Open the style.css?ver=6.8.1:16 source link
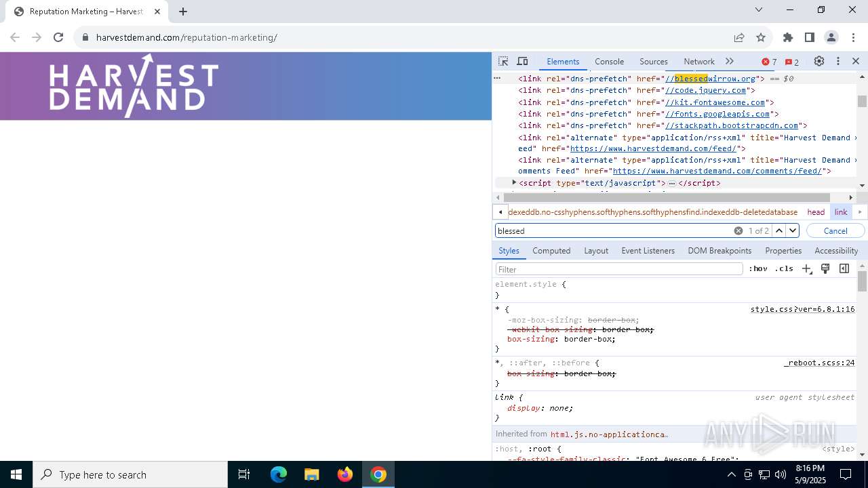Image resolution: width=868 pixels, height=488 pixels. [x=802, y=309]
